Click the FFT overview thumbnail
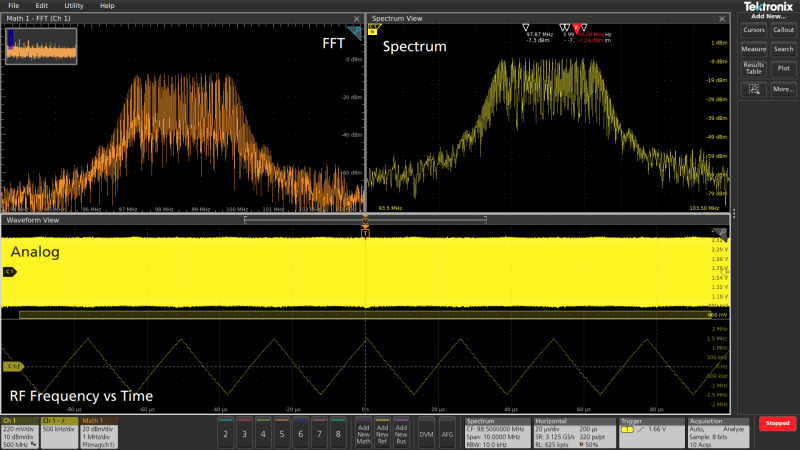Image resolution: width=800 pixels, height=450 pixels. click(39, 46)
